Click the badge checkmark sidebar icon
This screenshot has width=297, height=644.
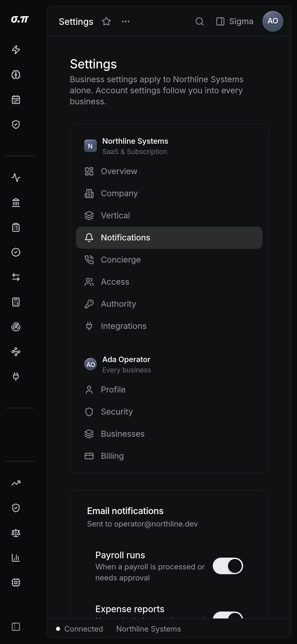pyautogui.click(x=16, y=252)
